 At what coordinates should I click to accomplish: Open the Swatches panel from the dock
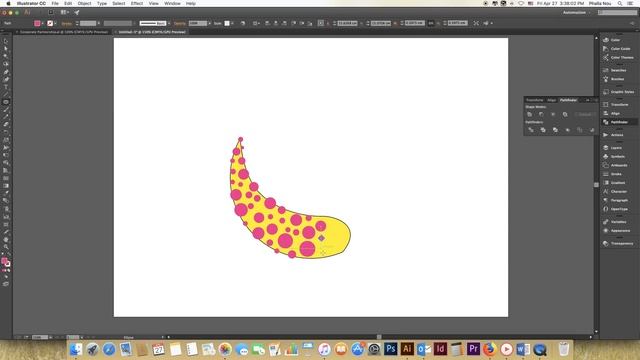coord(619,70)
